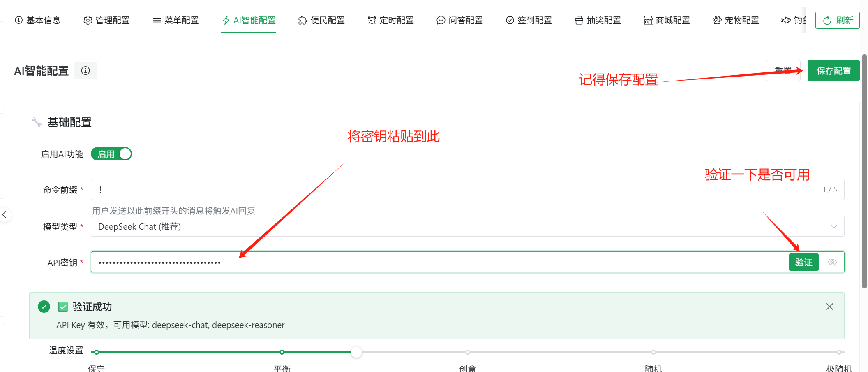Click the gear icon of 管理配置

(88, 20)
